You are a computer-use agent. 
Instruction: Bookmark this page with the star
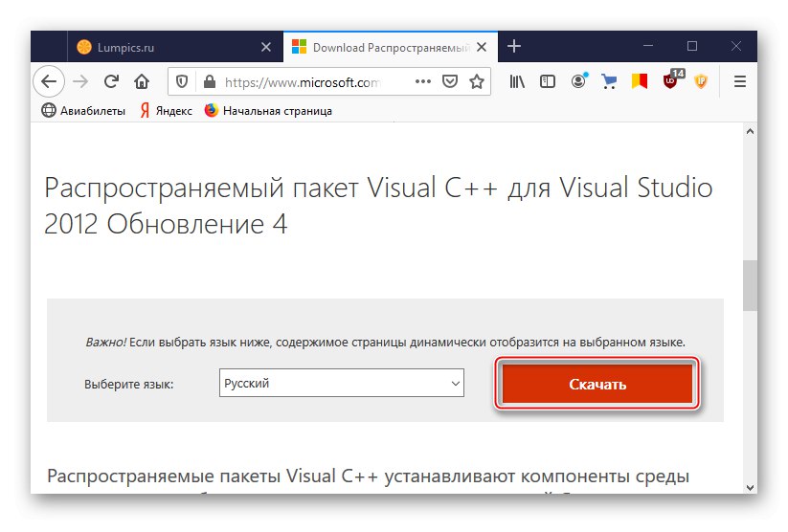pyautogui.click(x=477, y=81)
